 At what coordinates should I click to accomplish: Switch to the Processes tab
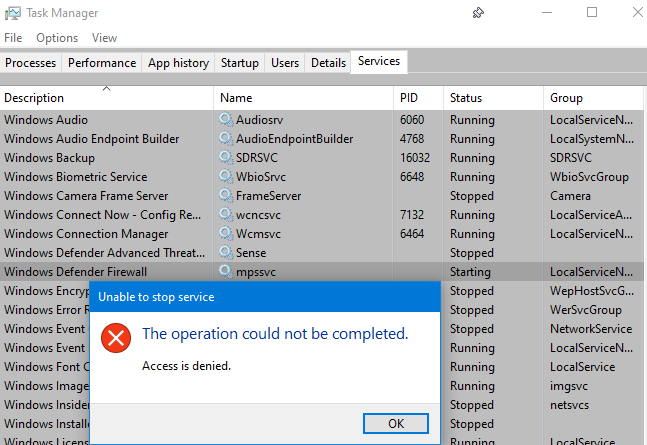tap(30, 63)
